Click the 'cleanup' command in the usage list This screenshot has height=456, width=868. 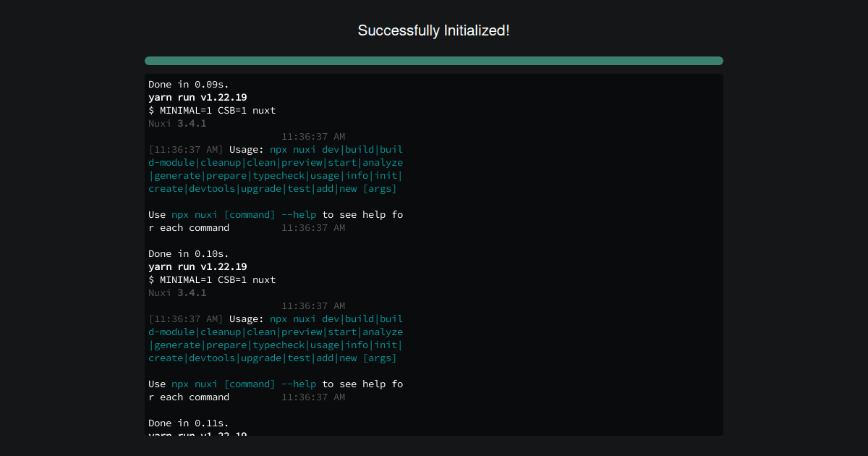[221, 162]
